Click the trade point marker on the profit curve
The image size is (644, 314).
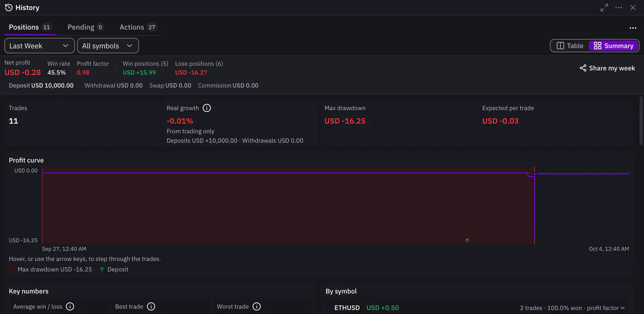(535, 174)
